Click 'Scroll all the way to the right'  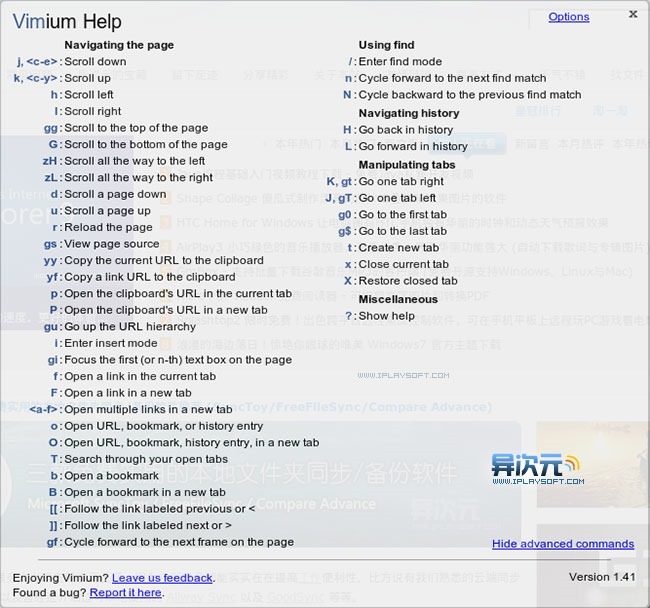[138, 178]
